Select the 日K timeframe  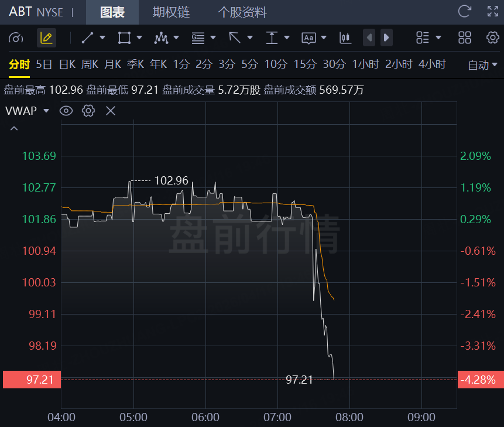(x=67, y=64)
